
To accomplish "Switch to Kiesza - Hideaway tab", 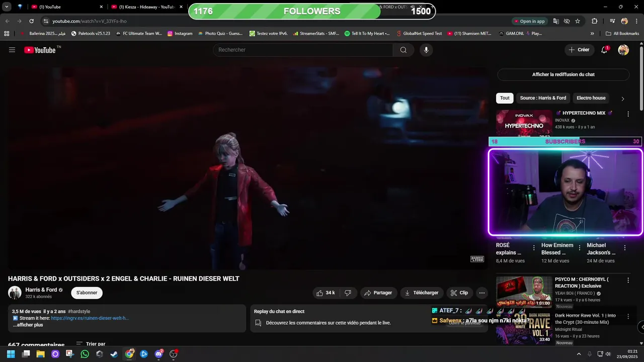I will coord(146,7).
